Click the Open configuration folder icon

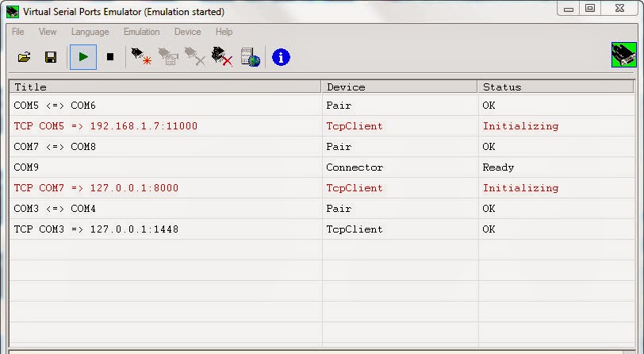[x=25, y=57]
